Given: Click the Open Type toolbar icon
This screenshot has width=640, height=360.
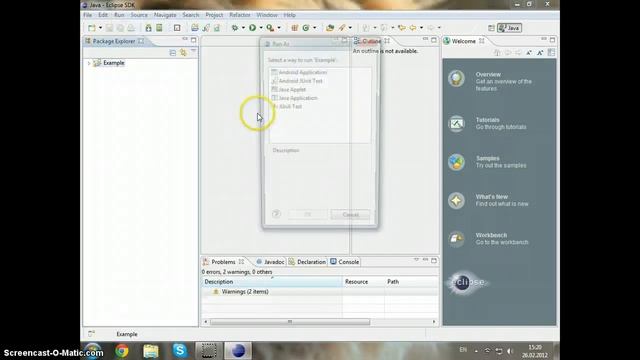Looking at the screenshot, I should [x=330, y=28].
